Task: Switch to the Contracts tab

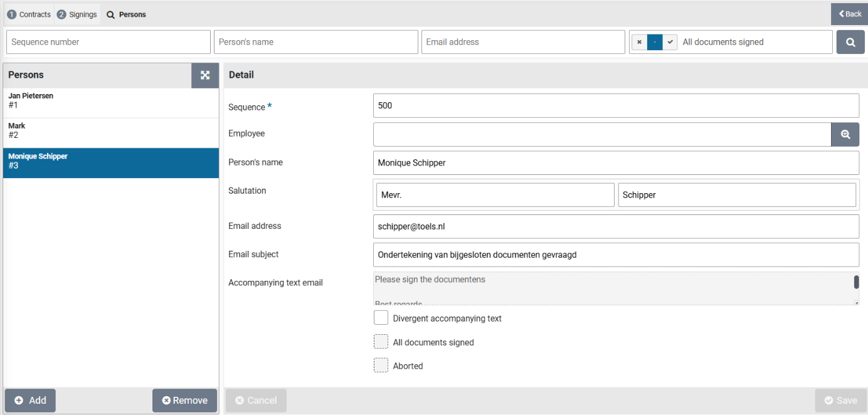Action: [29, 14]
